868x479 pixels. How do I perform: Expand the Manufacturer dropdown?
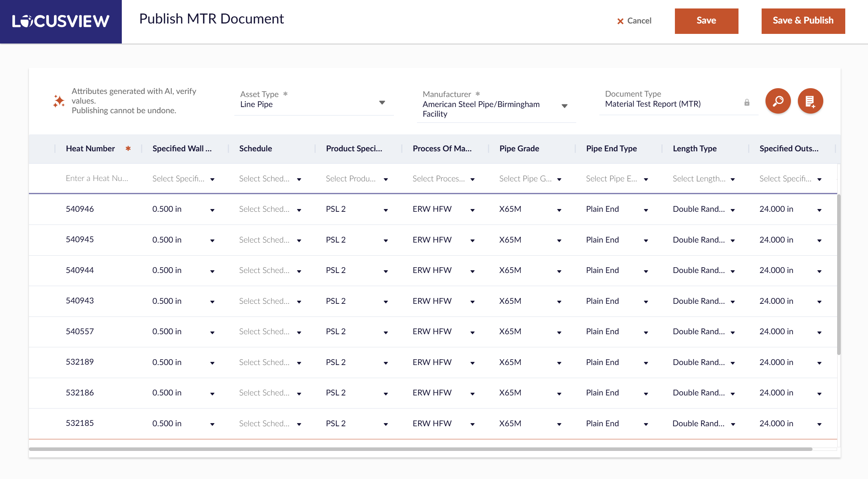click(564, 106)
